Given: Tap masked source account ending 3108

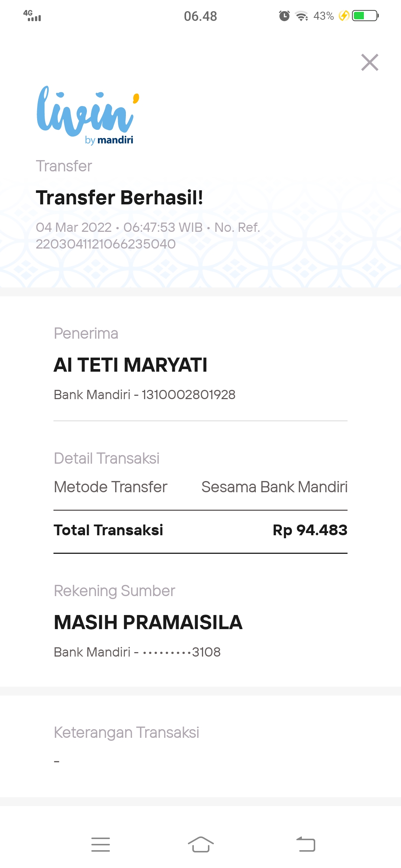Looking at the screenshot, I should pos(182,652).
